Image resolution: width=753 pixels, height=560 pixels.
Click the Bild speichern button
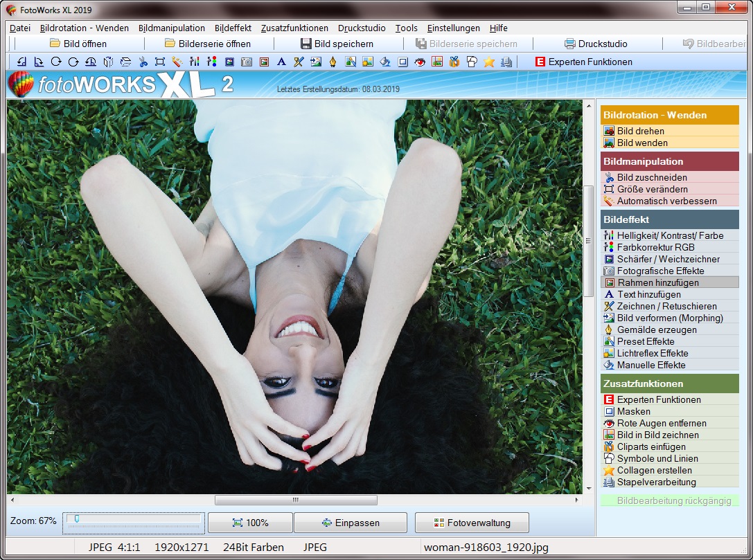click(337, 44)
